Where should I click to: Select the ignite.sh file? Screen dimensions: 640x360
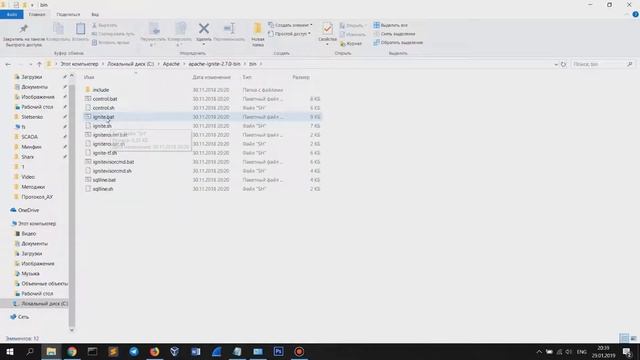coord(102,126)
